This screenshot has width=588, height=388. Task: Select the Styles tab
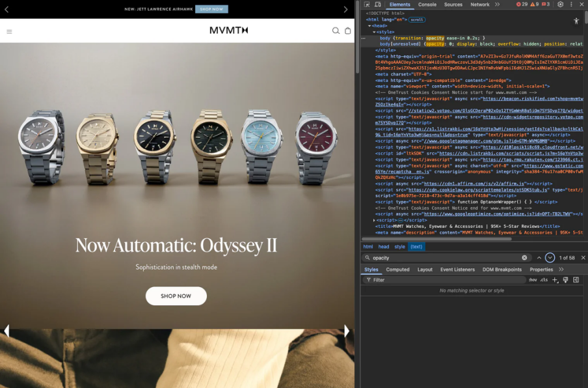click(x=371, y=270)
